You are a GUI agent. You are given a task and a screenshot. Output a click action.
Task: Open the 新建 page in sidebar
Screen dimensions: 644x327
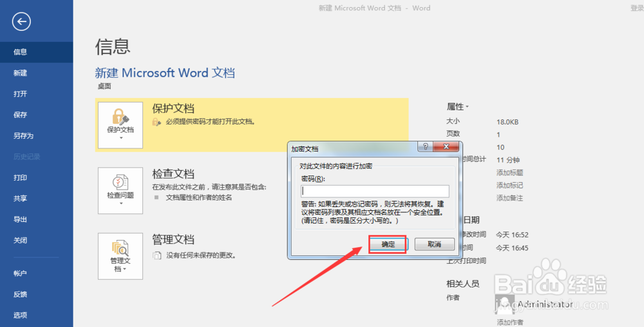(x=37, y=73)
